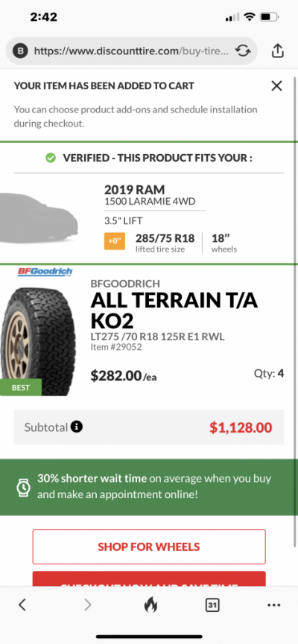Select the orange +0" lift badge
Screen dimensions: 298x644
pyautogui.click(x=114, y=241)
